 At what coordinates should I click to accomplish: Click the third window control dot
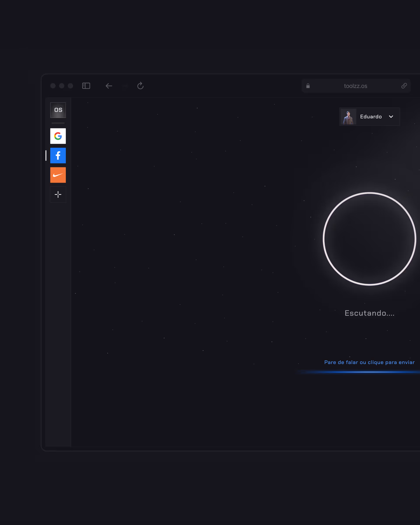click(x=70, y=86)
